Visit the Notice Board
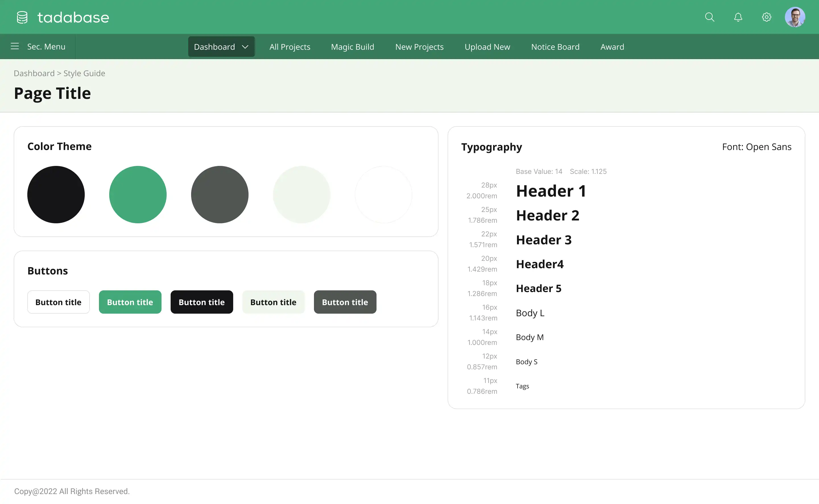Viewport: 819px width, 504px height. click(555, 47)
